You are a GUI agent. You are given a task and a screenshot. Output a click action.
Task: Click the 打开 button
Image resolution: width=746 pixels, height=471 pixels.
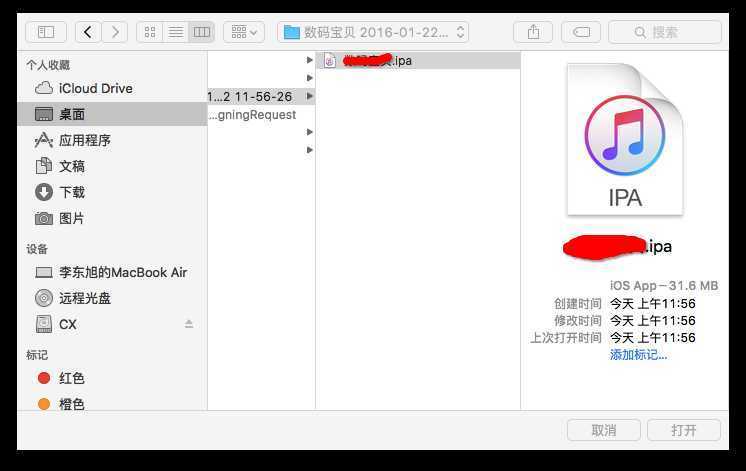(x=684, y=430)
